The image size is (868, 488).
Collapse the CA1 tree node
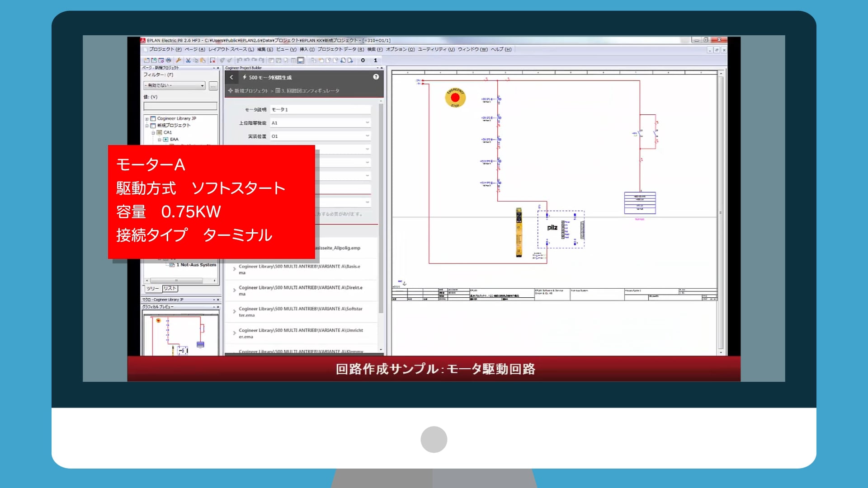[153, 133]
